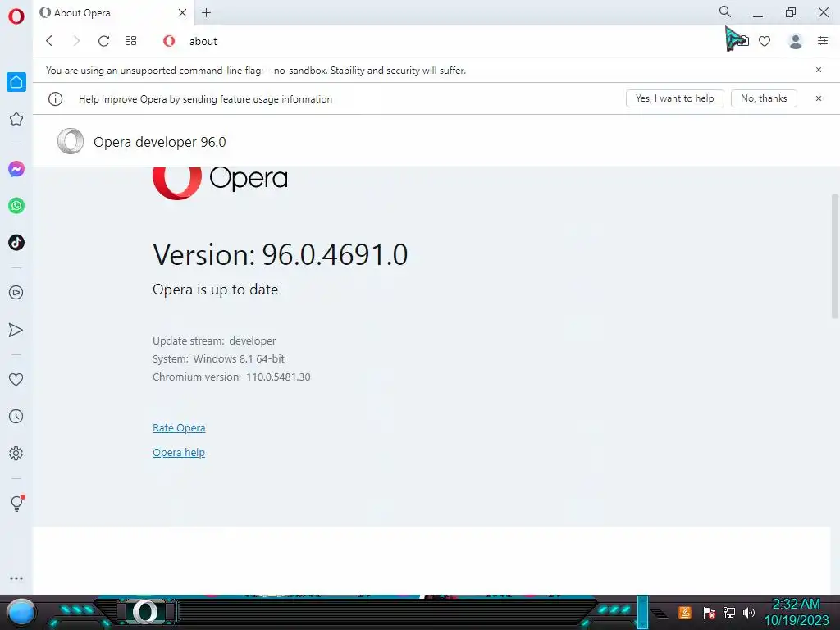The image size is (840, 630).
Task: Open the Opera main menu logo
Action: click(x=16, y=16)
